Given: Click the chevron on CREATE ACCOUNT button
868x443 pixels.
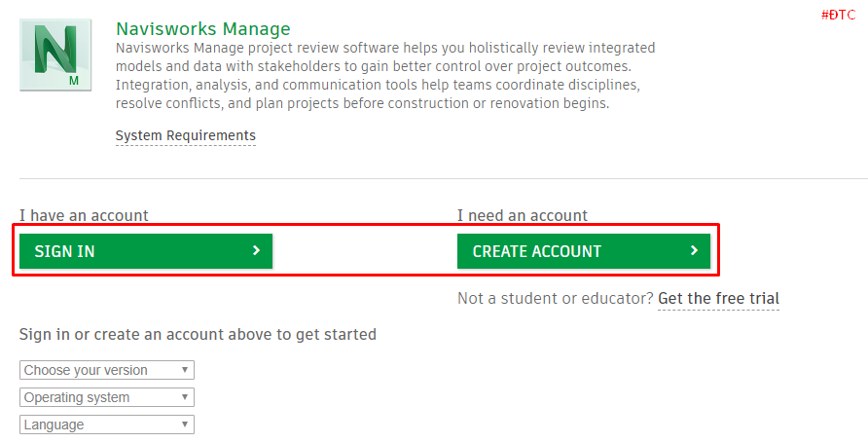Looking at the screenshot, I should (x=694, y=251).
